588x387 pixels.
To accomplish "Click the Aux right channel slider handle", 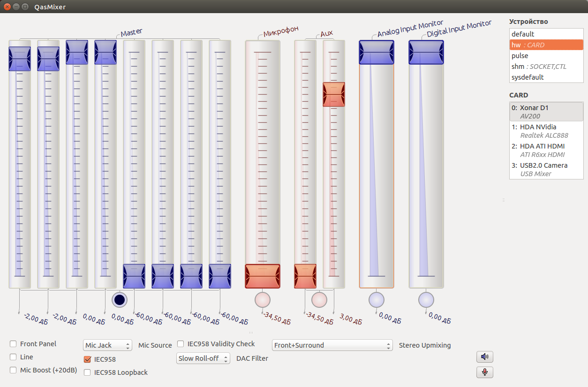I will tap(334, 94).
